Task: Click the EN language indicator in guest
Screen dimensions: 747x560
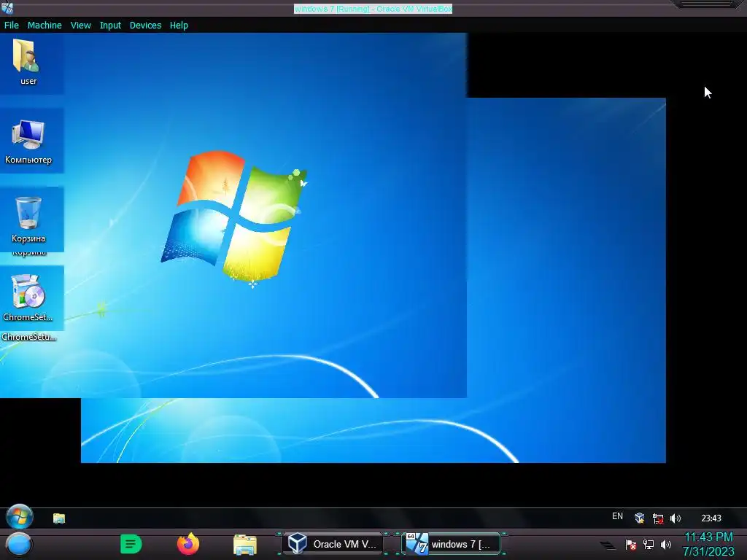Action: (617, 516)
